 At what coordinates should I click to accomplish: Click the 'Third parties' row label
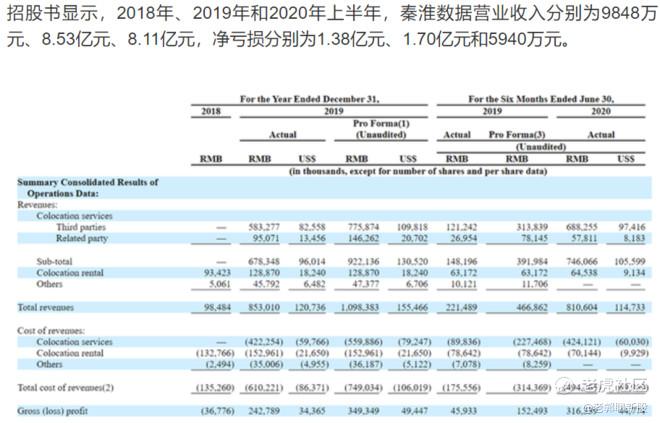tap(81, 227)
